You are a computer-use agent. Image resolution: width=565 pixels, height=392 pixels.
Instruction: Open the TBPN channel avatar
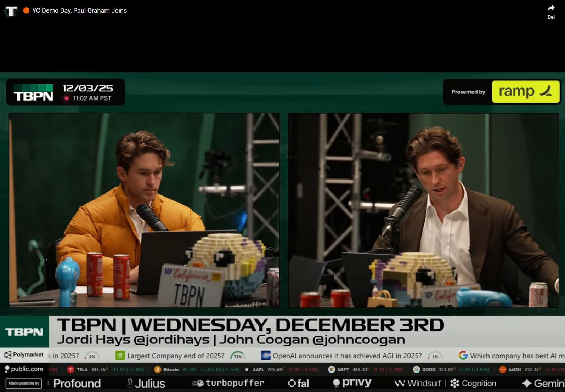pos(11,11)
